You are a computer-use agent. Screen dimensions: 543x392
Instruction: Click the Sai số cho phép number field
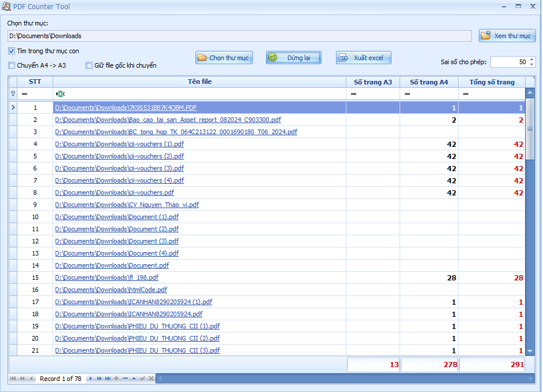coord(510,62)
